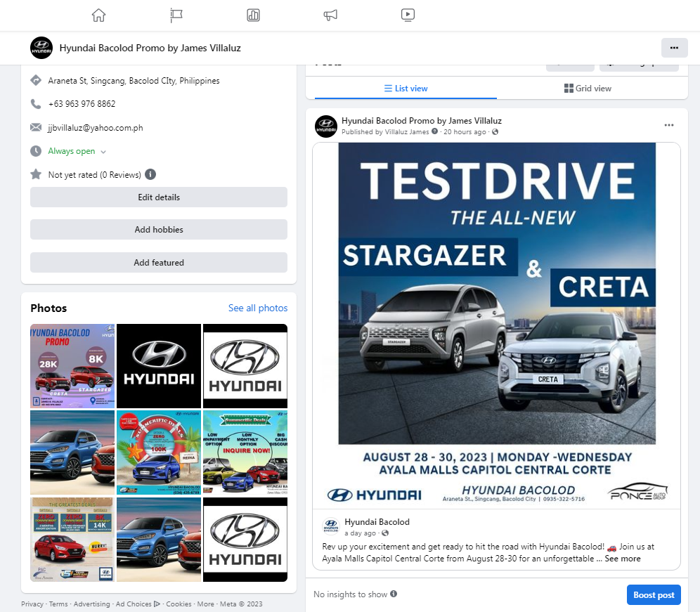
Task: Open the Inquire Now promo photo thumbnail
Action: [x=245, y=453]
